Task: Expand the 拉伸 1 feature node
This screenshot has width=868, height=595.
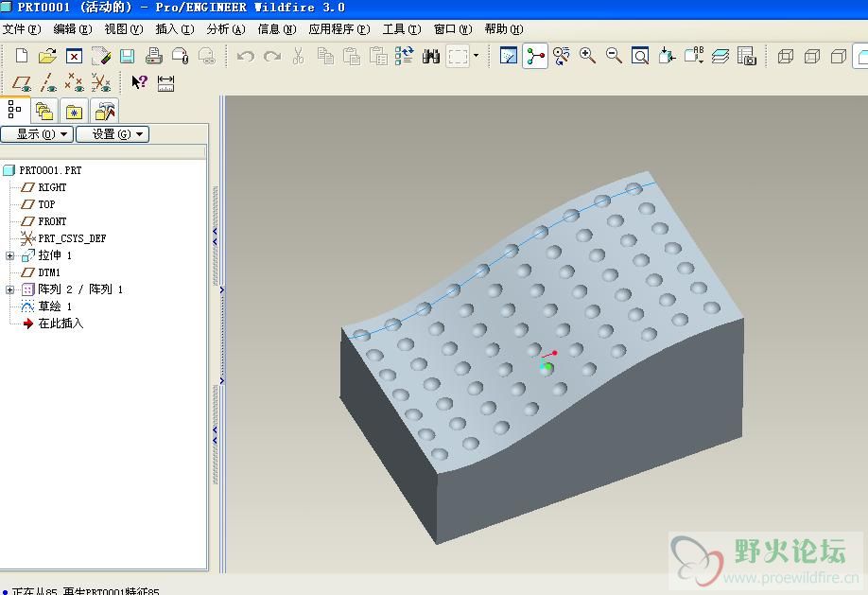Action: coord(10,256)
